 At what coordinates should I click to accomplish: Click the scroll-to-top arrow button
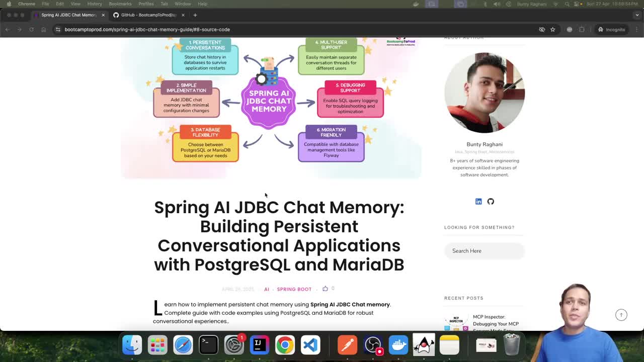coord(621,315)
